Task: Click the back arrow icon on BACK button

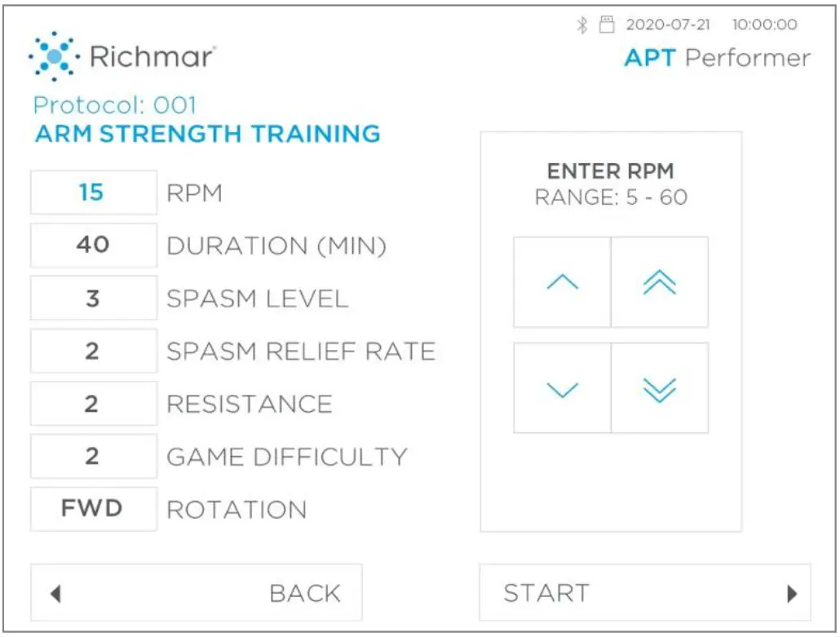Action: click(55, 592)
